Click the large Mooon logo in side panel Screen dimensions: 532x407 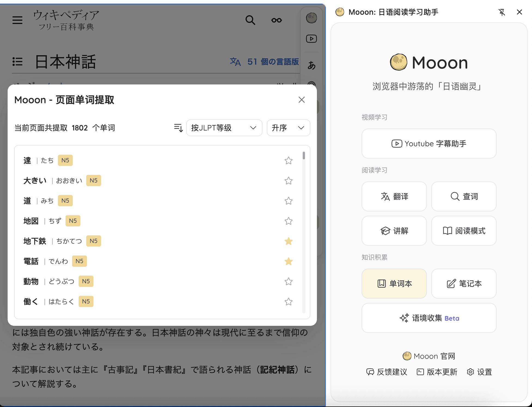[x=429, y=62]
